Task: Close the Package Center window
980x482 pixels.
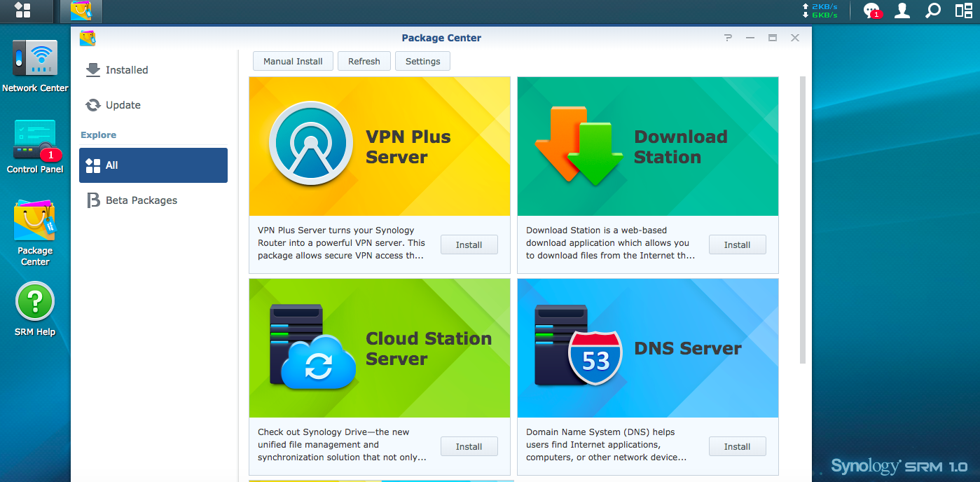Action: (795, 38)
